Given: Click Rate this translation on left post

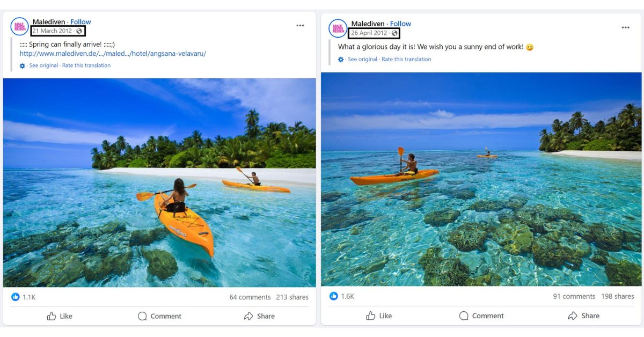Looking at the screenshot, I should [86, 65].
